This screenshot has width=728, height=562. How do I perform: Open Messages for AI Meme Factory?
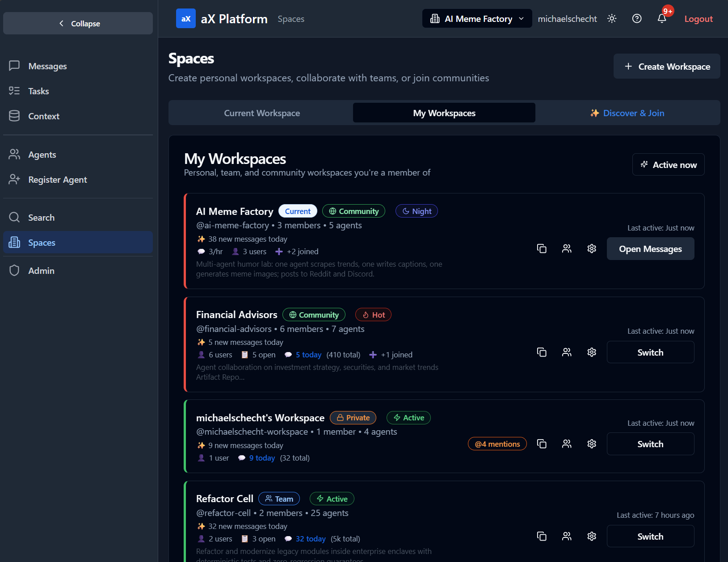tap(650, 249)
